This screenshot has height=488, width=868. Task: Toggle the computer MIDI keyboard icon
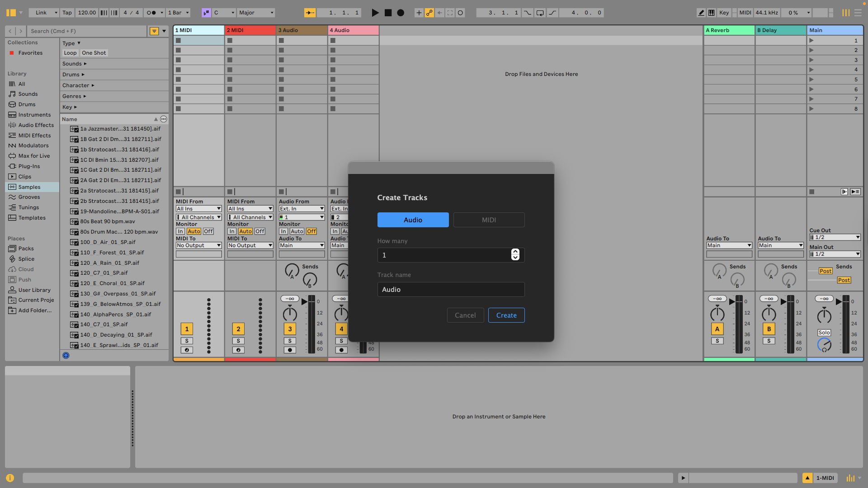(x=711, y=13)
